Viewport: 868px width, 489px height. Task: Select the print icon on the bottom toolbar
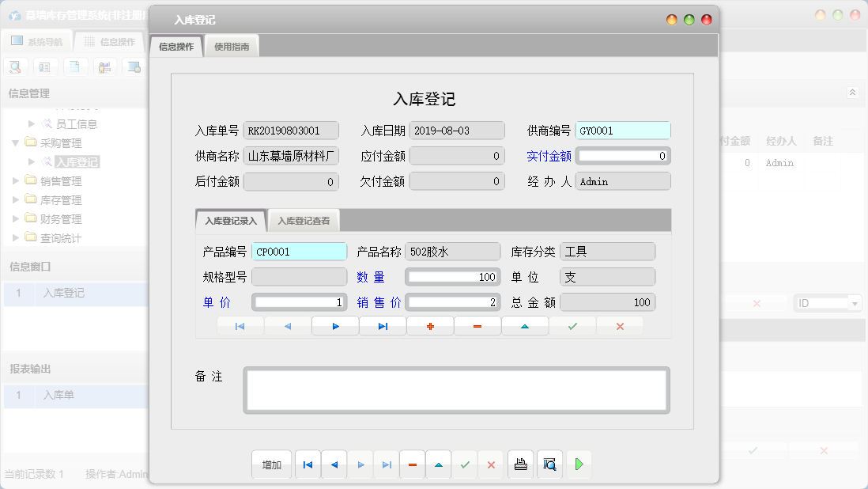point(521,464)
